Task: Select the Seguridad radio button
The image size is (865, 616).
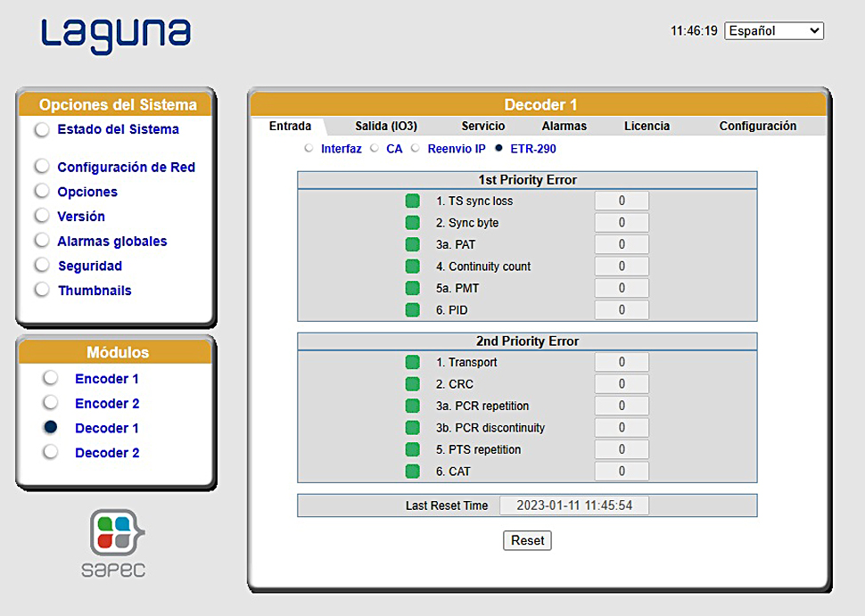Action: pos(42,265)
